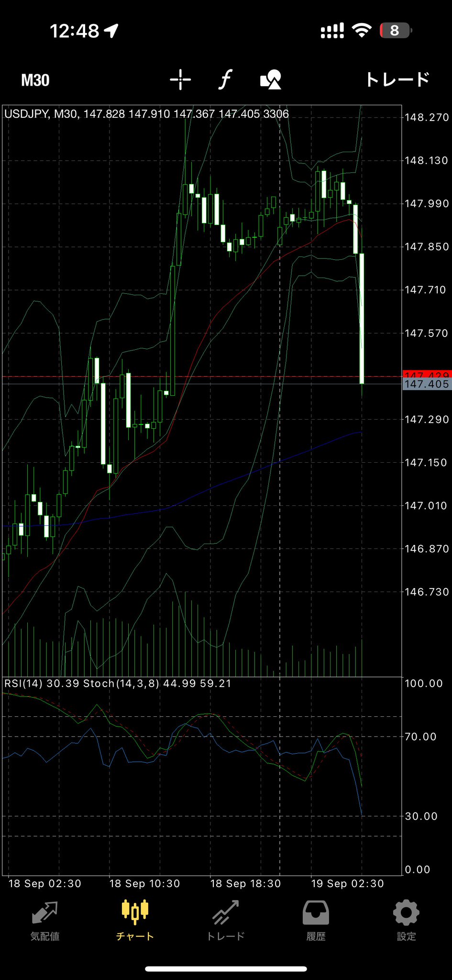Tap the 12:48 status bar clock
The height and width of the screenshot is (980, 452).
click(x=75, y=31)
